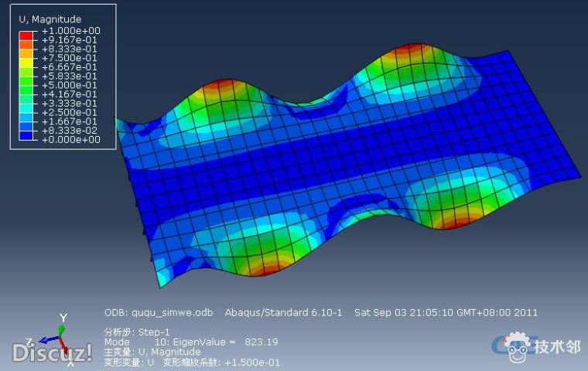This screenshot has height=371, width=588.
Task: Click the 主变量: U, Magnitude line
Action: click(x=152, y=352)
